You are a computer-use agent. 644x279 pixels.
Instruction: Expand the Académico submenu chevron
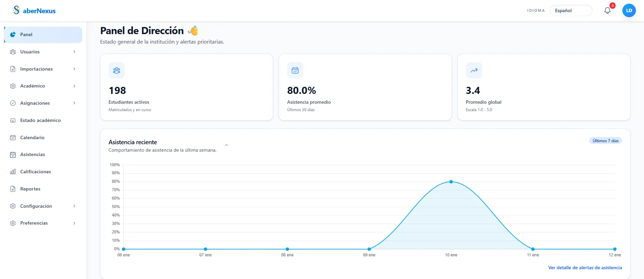click(74, 86)
